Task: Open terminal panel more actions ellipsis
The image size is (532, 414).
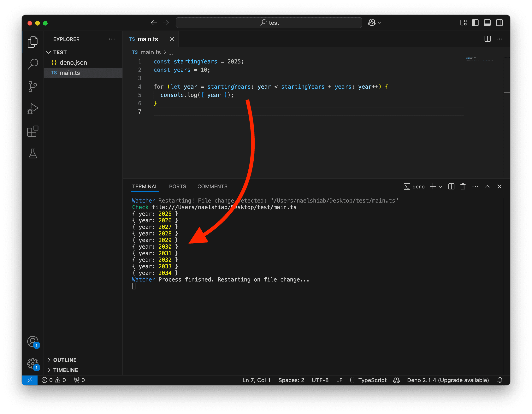Action: pyautogui.click(x=475, y=186)
